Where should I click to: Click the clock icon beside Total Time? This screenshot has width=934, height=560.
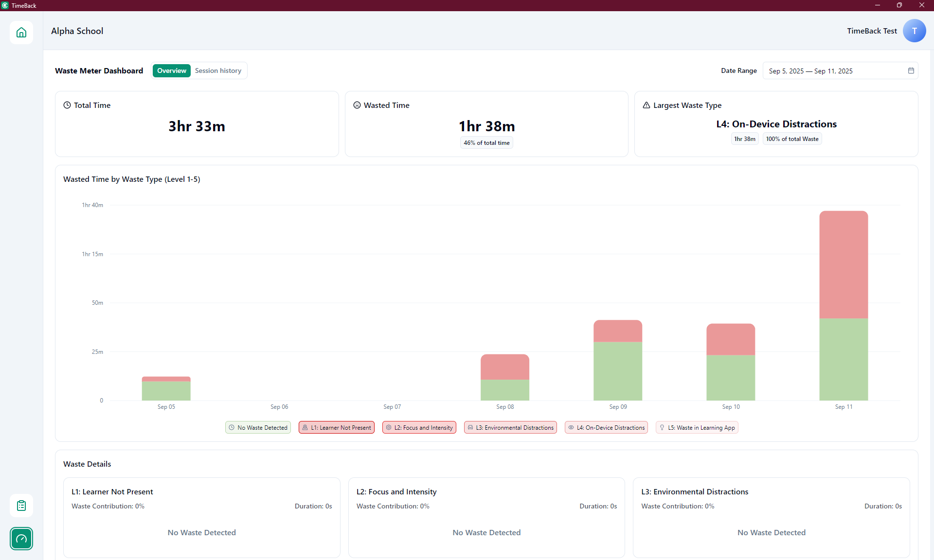point(67,105)
